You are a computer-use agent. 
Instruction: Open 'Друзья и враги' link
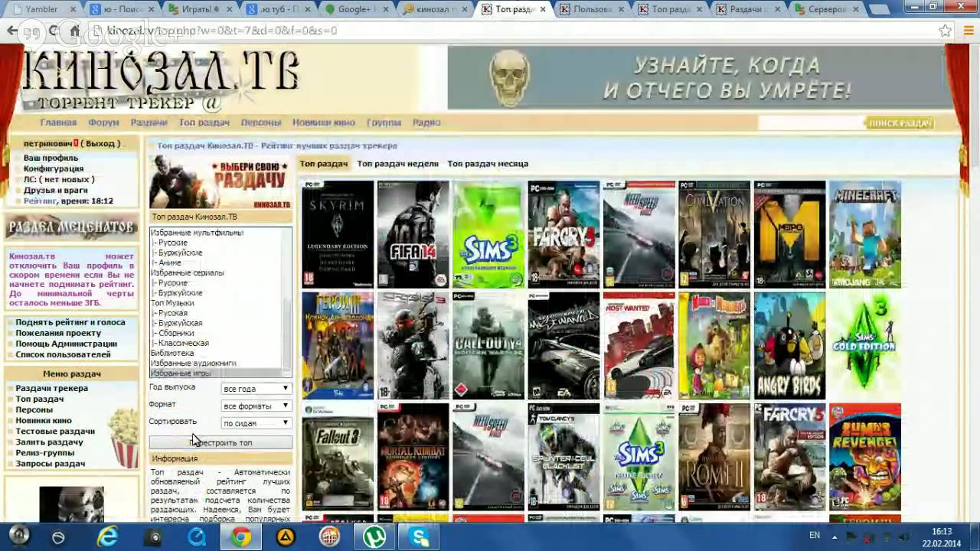[x=56, y=190]
